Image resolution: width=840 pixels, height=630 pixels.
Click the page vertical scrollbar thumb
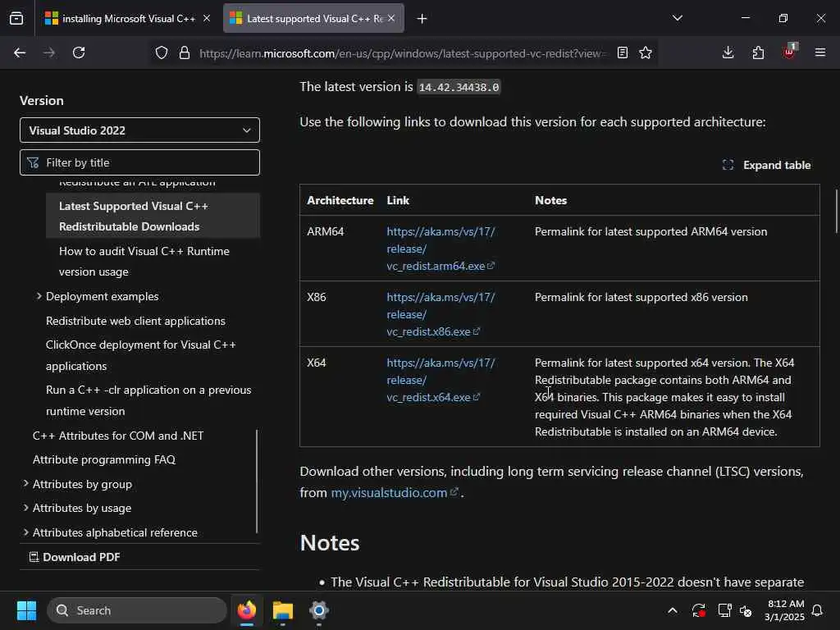(837, 211)
